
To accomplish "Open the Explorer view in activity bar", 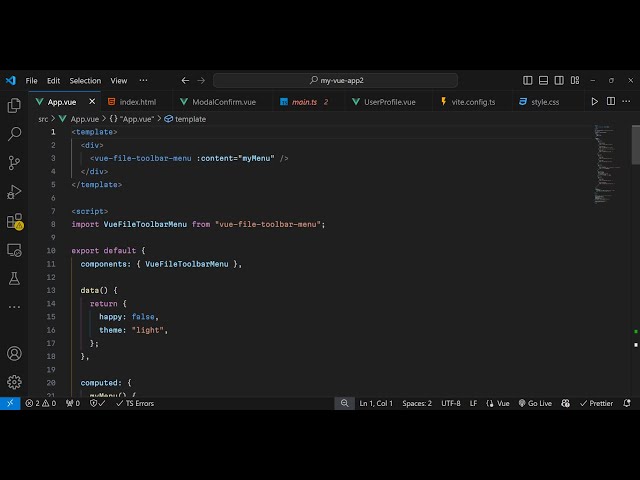I will pyautogui.click(x=14, y=105).
